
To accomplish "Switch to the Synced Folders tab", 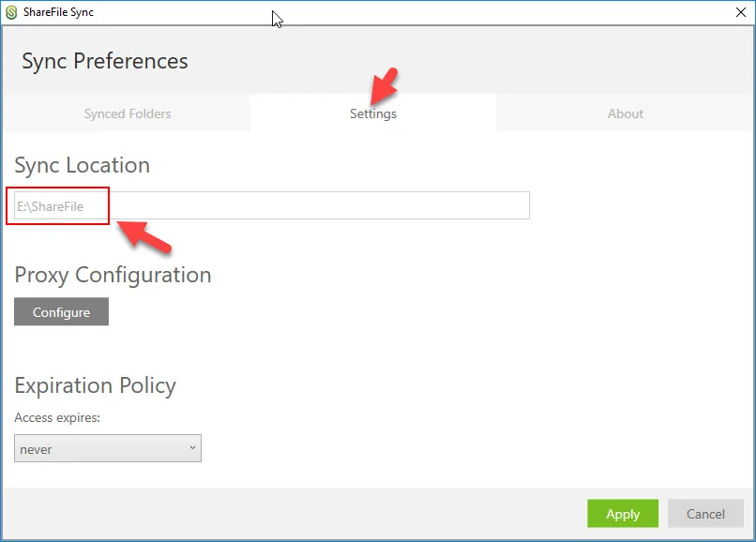I will pos(128,113).
